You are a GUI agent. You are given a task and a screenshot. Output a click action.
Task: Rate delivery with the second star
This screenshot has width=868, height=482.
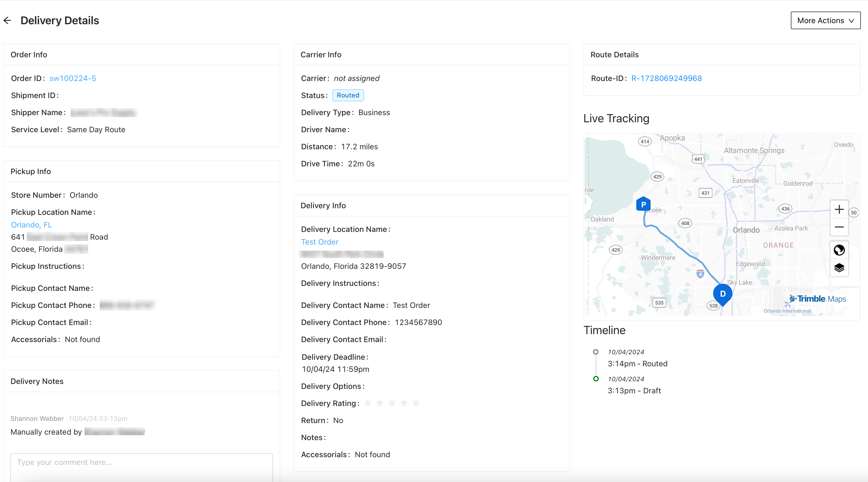click(x=380, y=403)
